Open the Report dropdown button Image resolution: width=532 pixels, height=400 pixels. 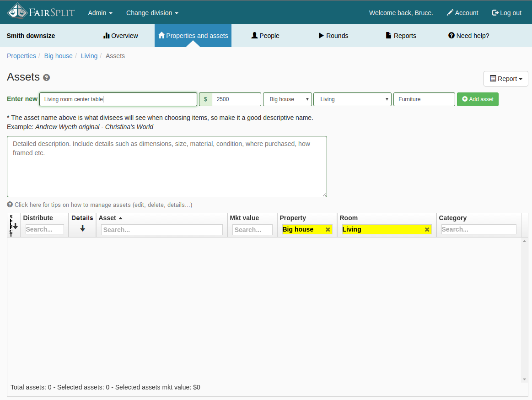pos(505,79)
